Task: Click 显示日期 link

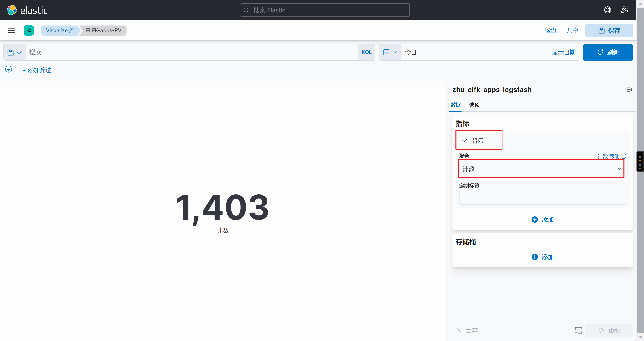Action: (x=563, y=52)
